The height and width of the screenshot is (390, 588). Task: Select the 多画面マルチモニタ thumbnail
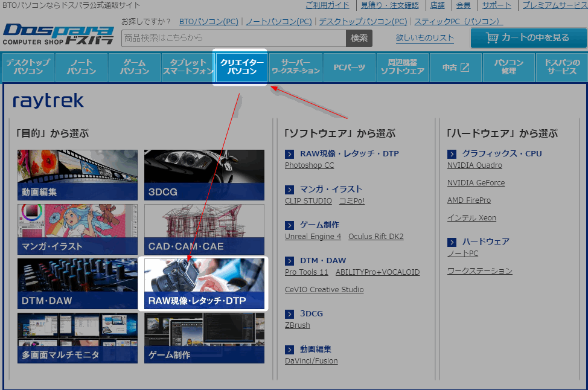[78, 338]
